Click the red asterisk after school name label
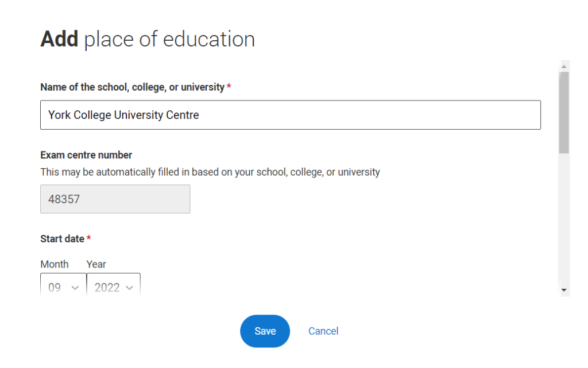Viewport: 588px width, 368px height. [x=229, y=87]
